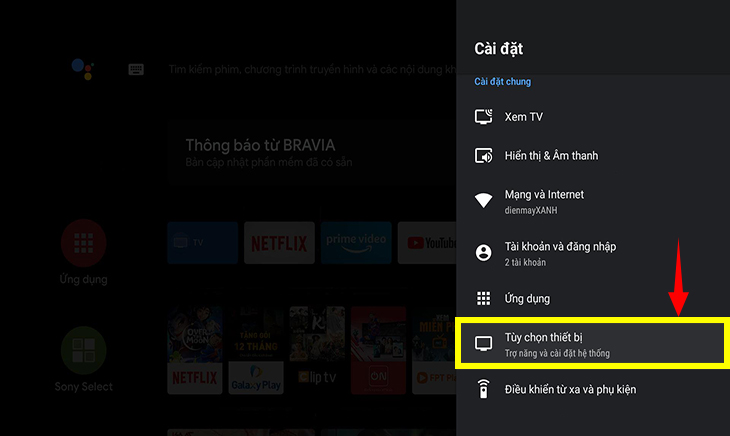Image resolution: width=730 pixels, height=436 pixels.
Task: Click the Google Assistant icon
Action: click(83, 69)
